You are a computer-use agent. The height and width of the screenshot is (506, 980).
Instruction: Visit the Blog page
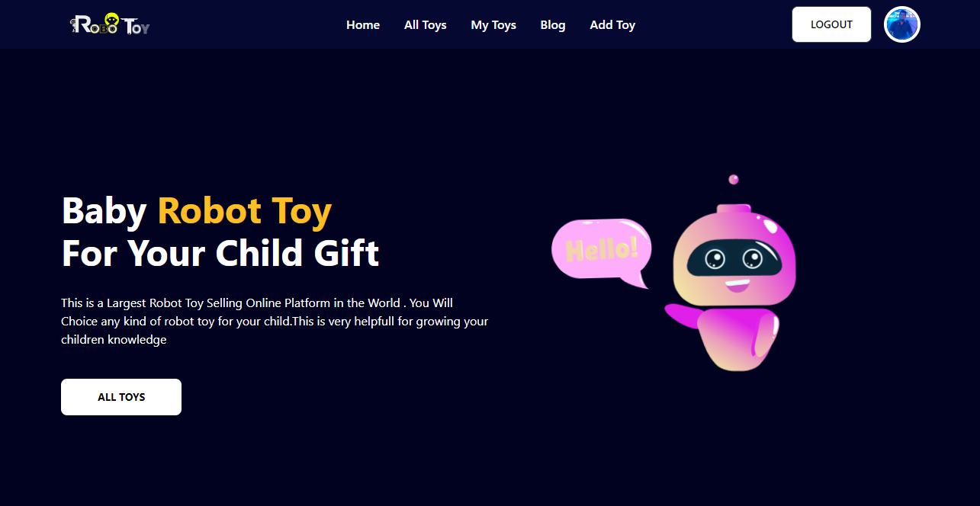[x=553, y=25]
